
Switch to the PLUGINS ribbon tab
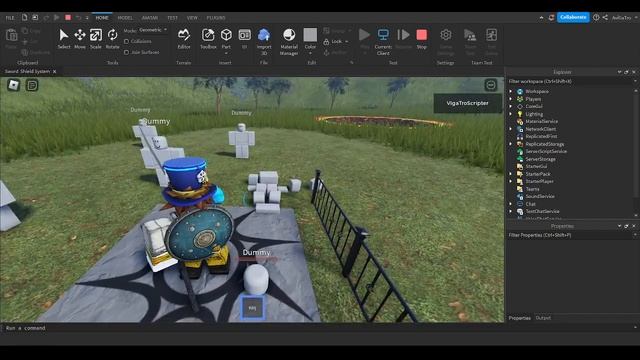coord(216,18)
